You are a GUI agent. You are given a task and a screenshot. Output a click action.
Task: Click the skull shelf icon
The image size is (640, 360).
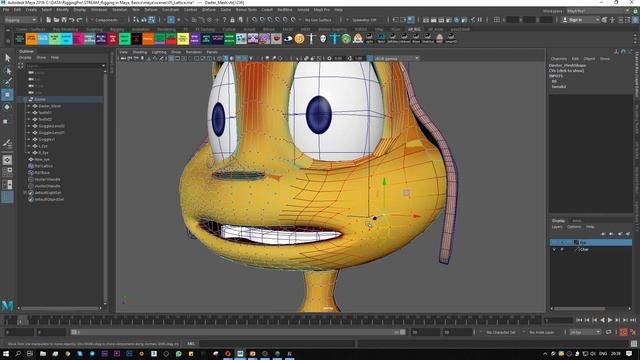pyautogui.click(x=323, y=39)
